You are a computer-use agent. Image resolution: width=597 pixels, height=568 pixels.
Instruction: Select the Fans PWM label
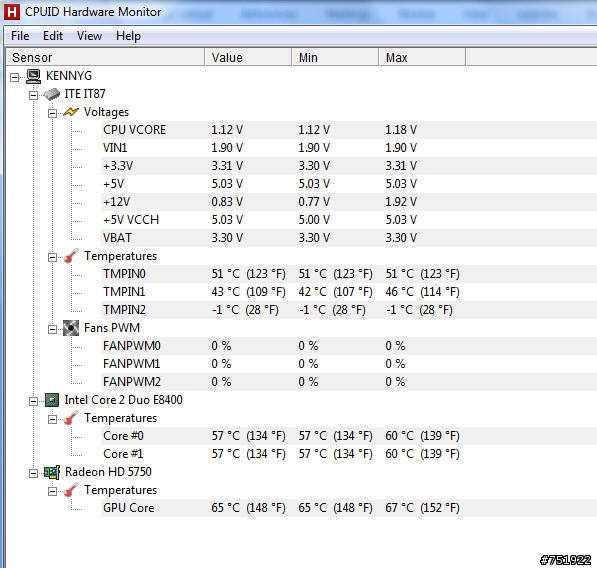pos(112,328)
